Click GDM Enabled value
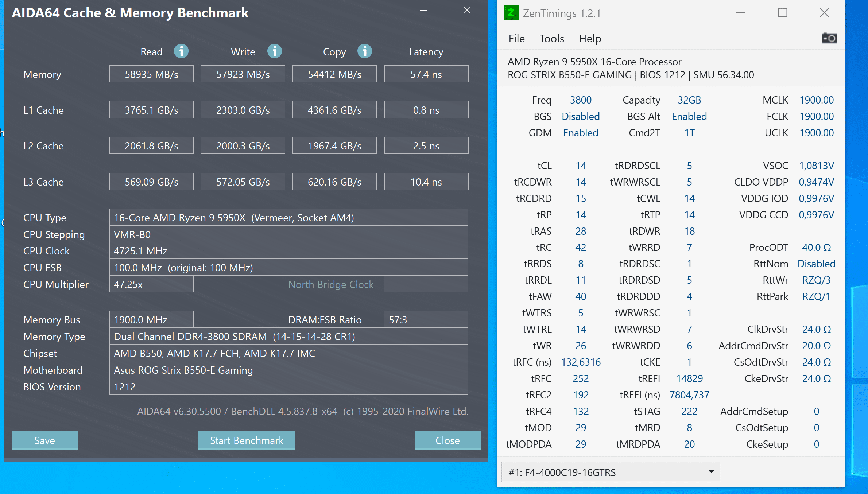This screenshot has height=494, width=868. point(581,133)
